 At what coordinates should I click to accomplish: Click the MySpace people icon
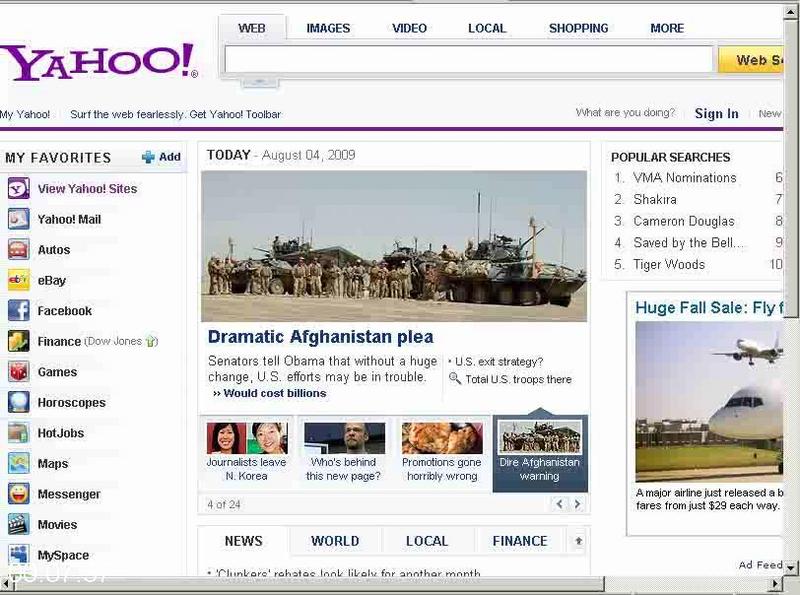tap(18, 555)
